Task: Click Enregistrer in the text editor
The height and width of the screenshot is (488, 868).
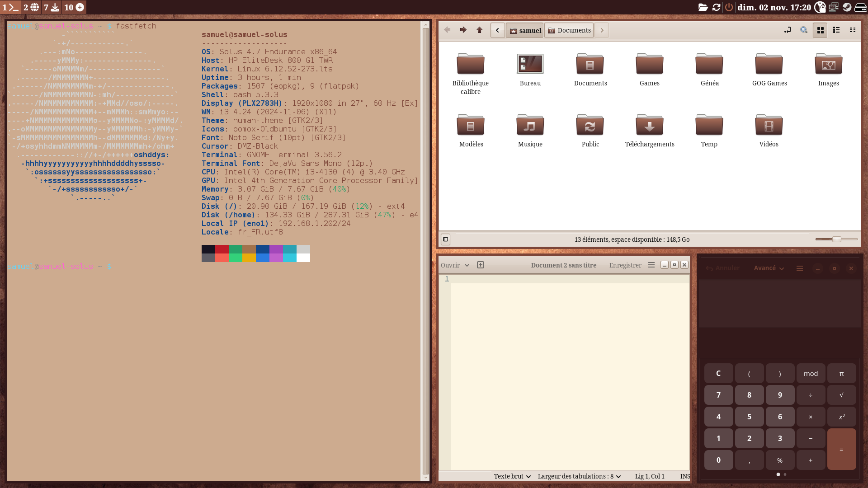Action: pos(625,265)
